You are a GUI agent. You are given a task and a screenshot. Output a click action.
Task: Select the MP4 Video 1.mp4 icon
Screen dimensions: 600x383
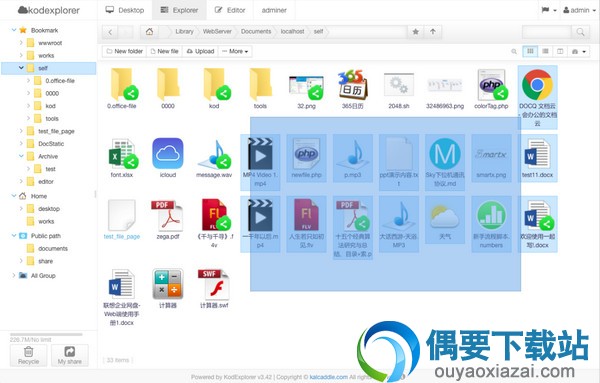coord(260,154)
